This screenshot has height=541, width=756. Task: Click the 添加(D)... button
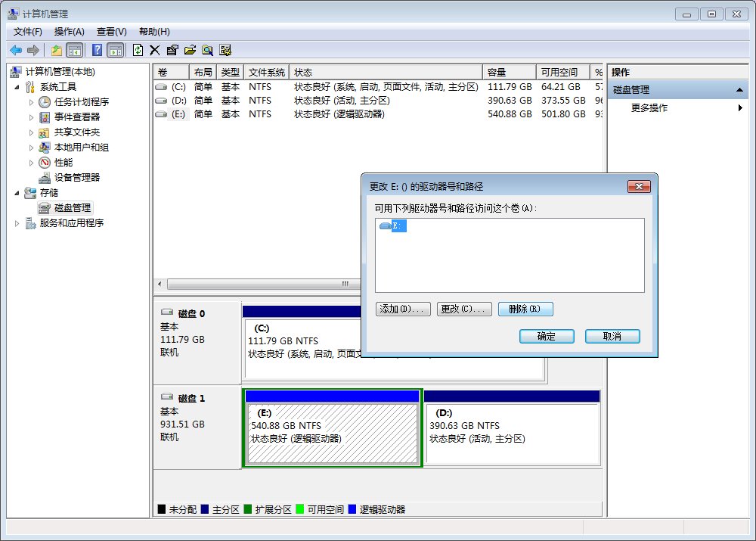tap(403, 309)
